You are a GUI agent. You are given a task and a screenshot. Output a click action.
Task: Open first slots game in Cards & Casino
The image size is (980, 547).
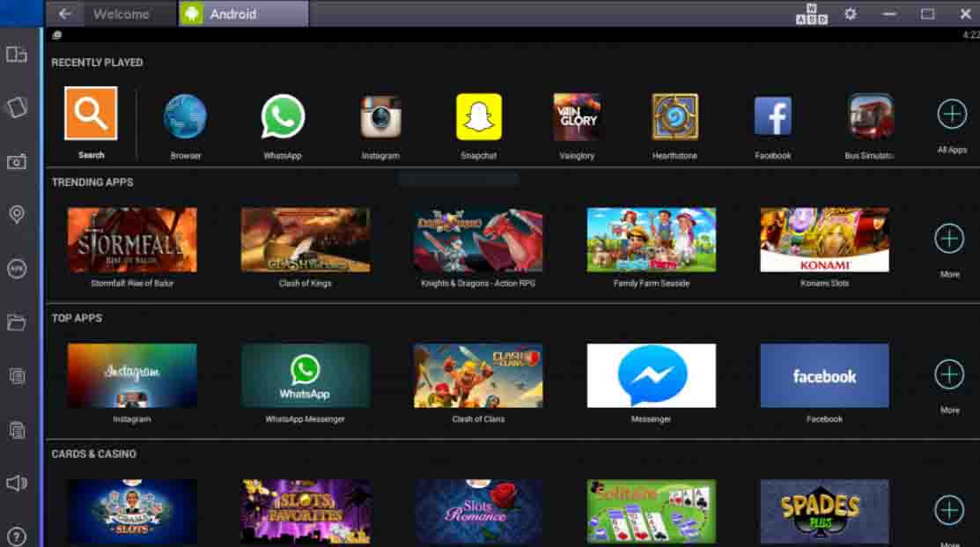132,512
